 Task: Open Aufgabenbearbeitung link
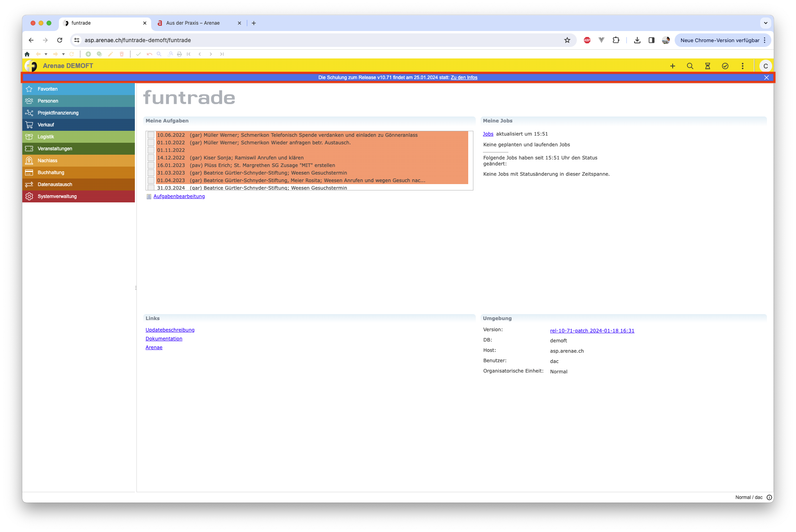179,196
